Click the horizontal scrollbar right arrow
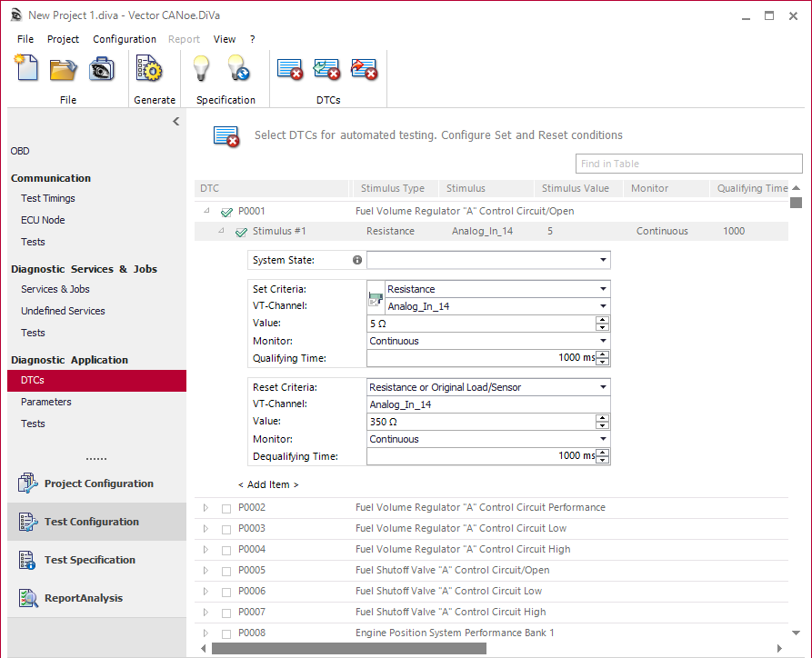This screenshot has height=658, width=812. coord(780,648)
